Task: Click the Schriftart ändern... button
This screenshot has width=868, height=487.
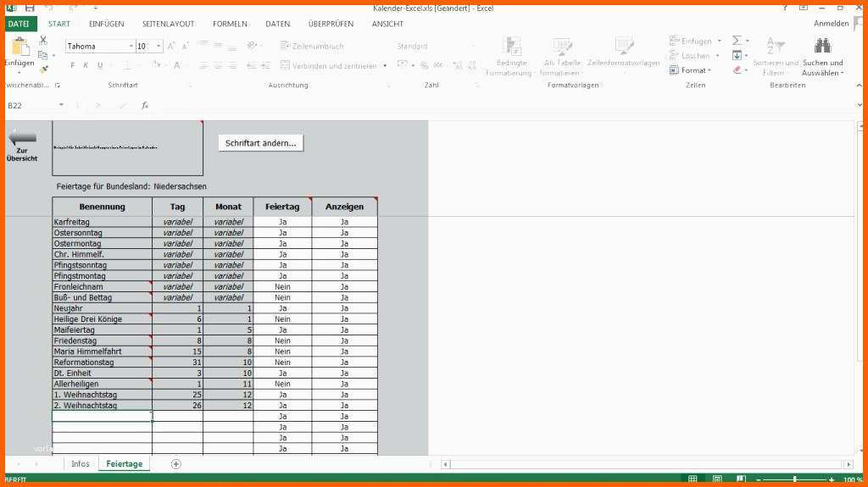Action: (261, 143)
